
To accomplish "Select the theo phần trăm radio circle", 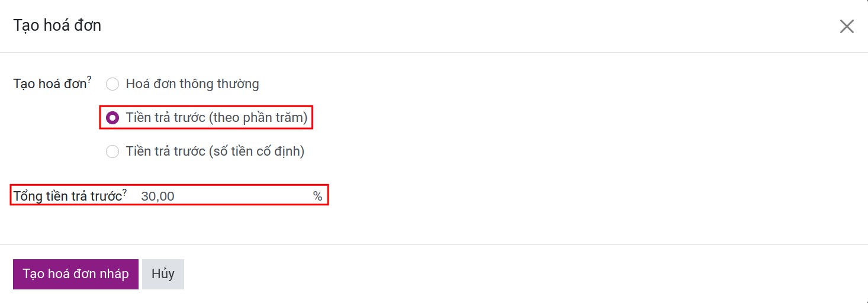I will pyautogui.click(x=112, y=118).
